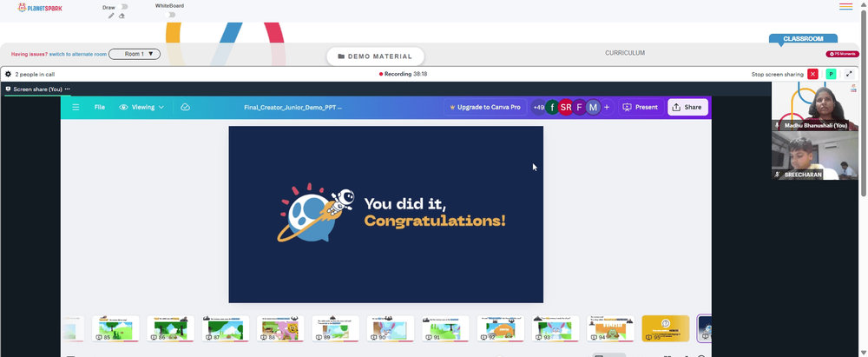Open the Canva File menu
868x357 pixels.
(x=100, y=107)
